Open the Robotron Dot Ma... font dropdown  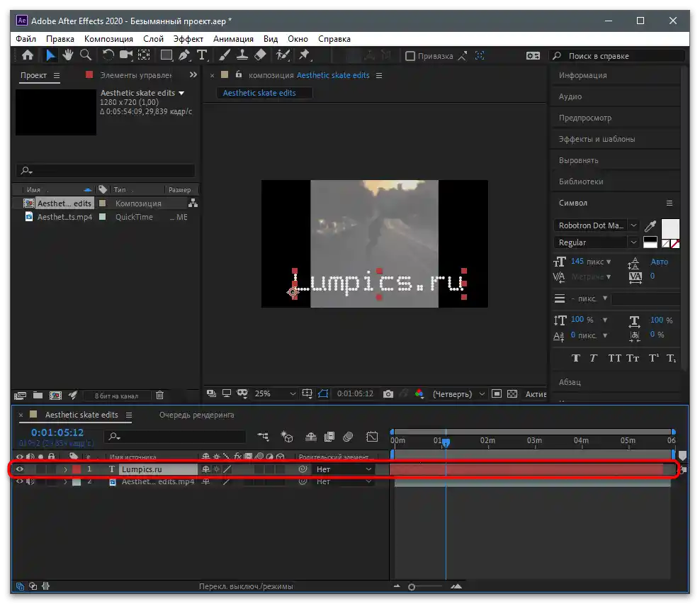point(596,225)
